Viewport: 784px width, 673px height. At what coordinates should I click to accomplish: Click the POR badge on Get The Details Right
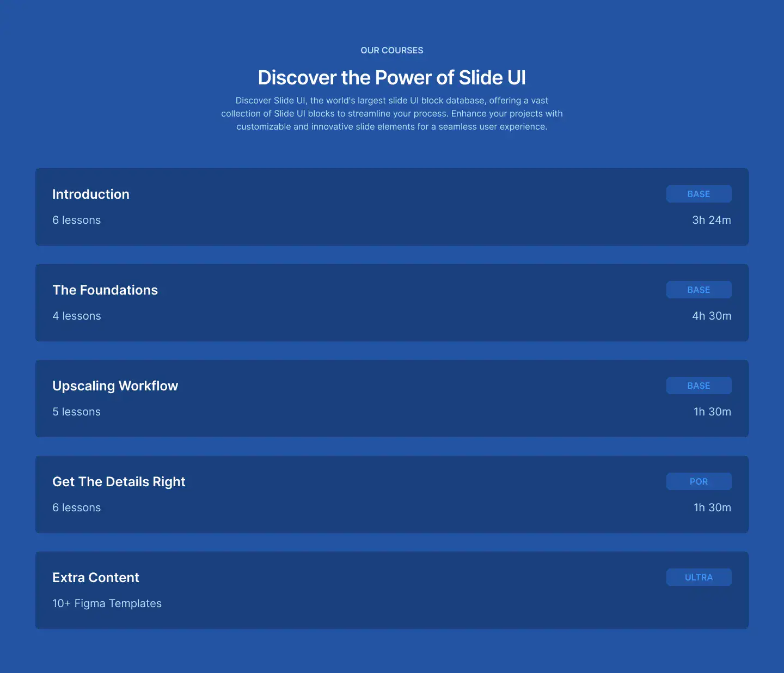699,481
